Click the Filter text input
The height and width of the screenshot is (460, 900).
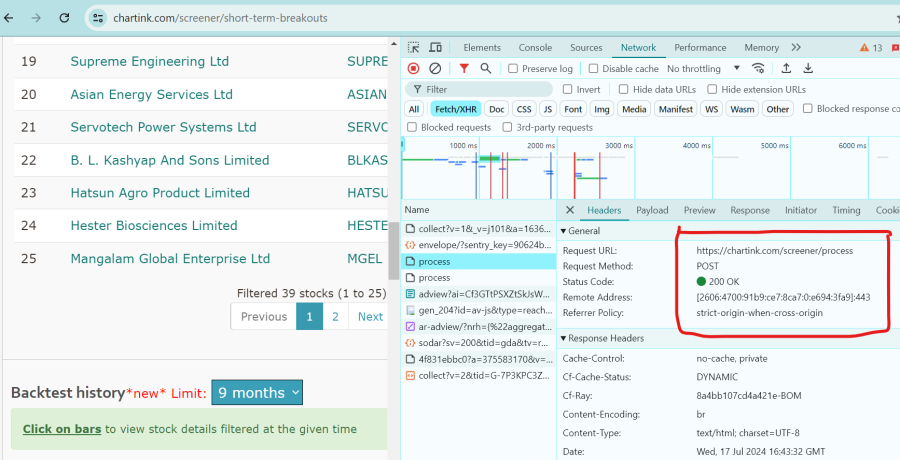479,90
